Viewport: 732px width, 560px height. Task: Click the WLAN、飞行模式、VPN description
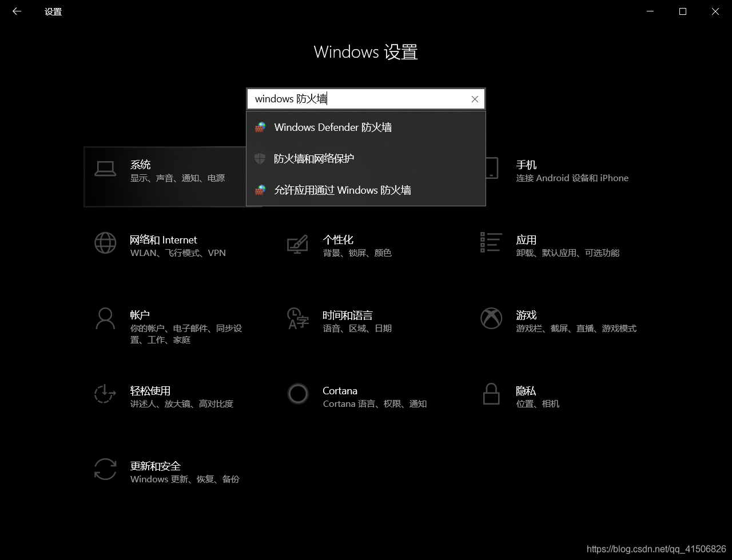click(x=178, y=253)
